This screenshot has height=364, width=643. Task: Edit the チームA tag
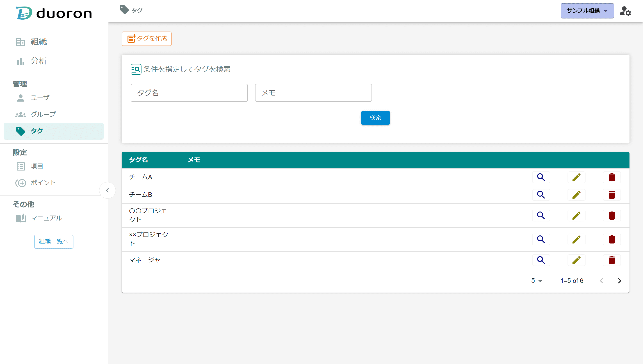(576, 177)
